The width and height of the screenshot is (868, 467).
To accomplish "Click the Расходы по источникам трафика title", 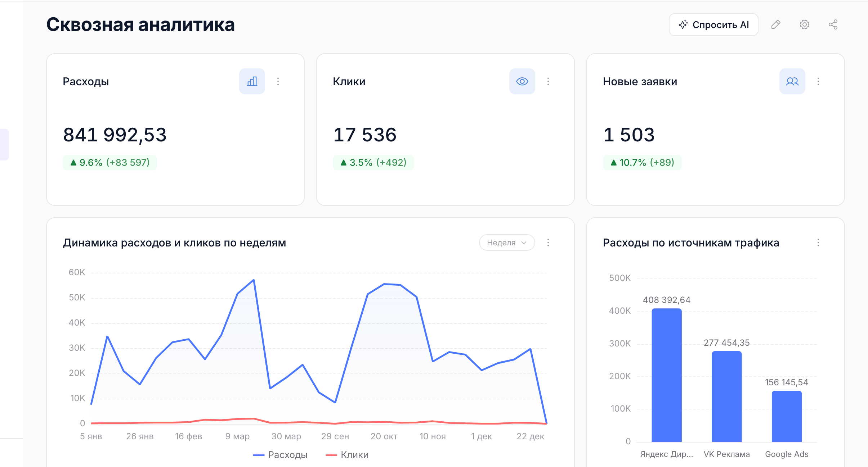I will point(691,243).
